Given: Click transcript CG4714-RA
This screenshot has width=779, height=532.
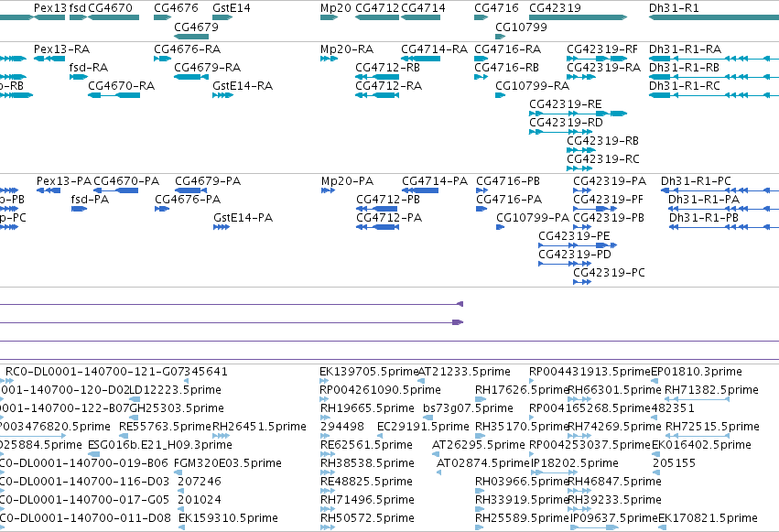Looking at the screenshot, I should (434, 49).
